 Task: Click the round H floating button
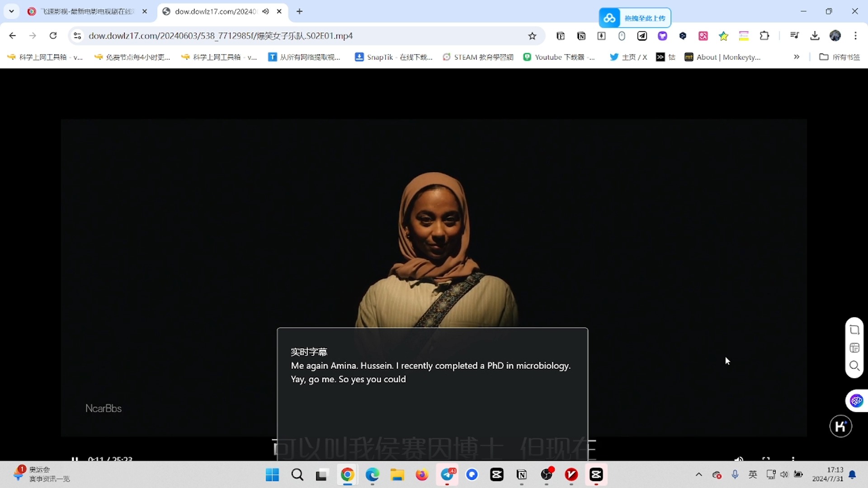(x=840, y=426)
